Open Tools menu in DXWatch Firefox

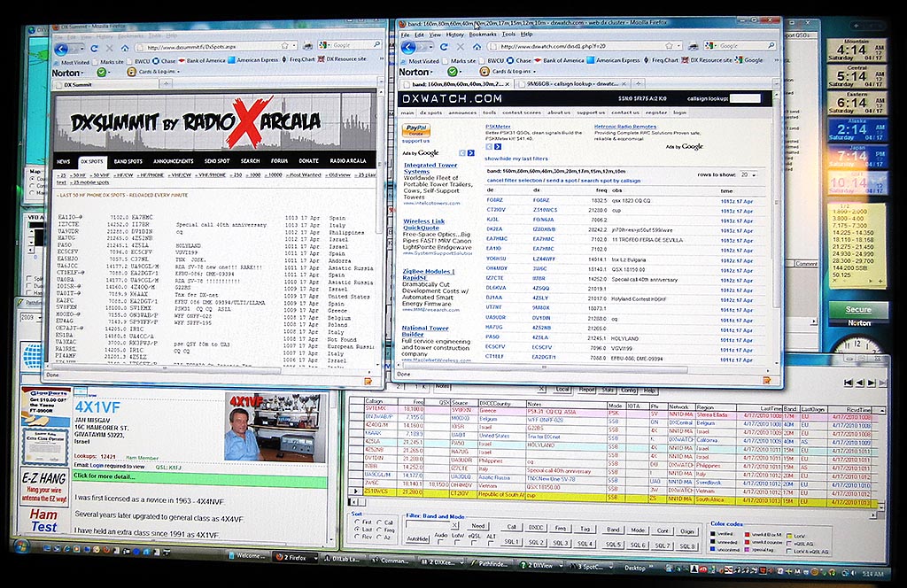(508, 35)
